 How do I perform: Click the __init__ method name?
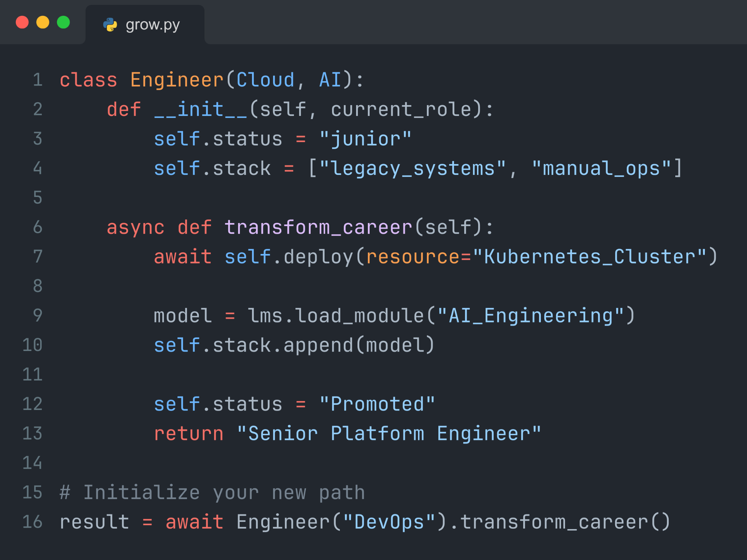point(201,109)
